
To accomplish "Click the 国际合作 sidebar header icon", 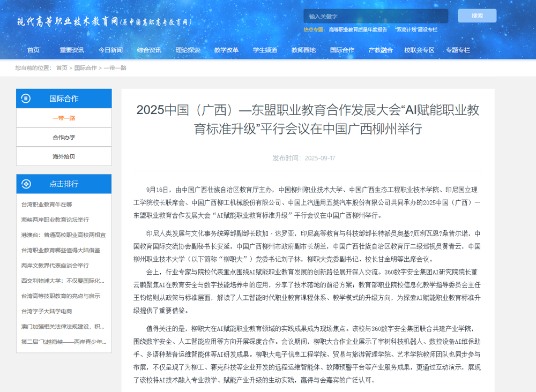I will tap(26, 99).
